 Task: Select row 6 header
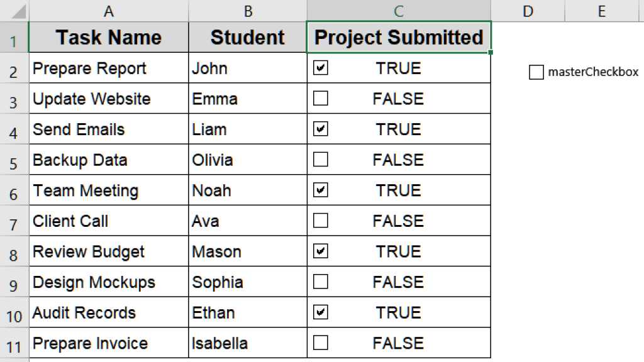pos(14,190)
